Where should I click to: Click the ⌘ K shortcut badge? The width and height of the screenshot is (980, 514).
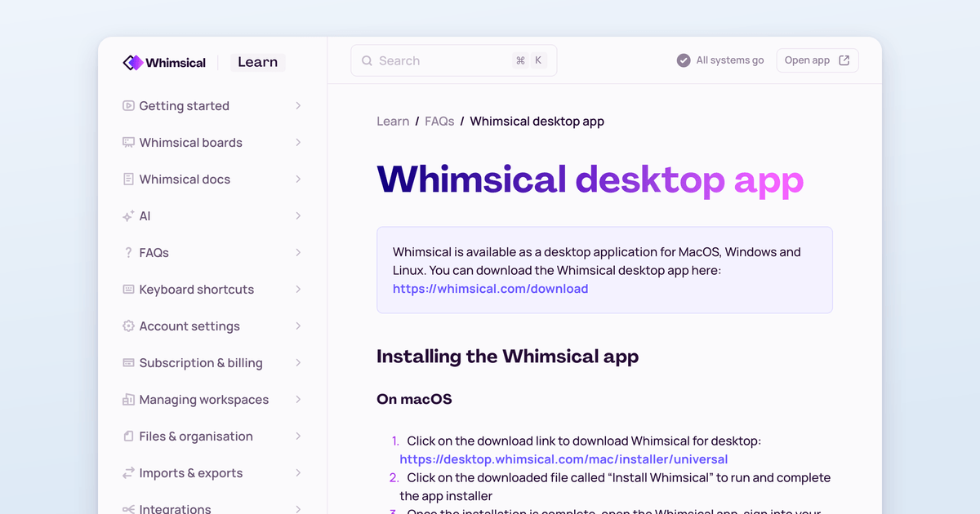529,60
